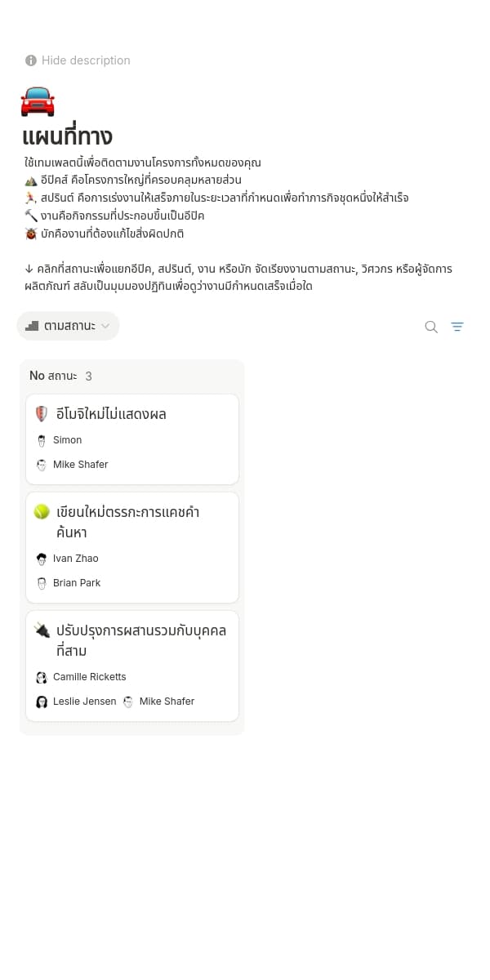Image resolution: width=490 pixels, height=980 pixels.
Task: Open the search icon above the board
Action: pyautogui.click(x=431, y=327)
